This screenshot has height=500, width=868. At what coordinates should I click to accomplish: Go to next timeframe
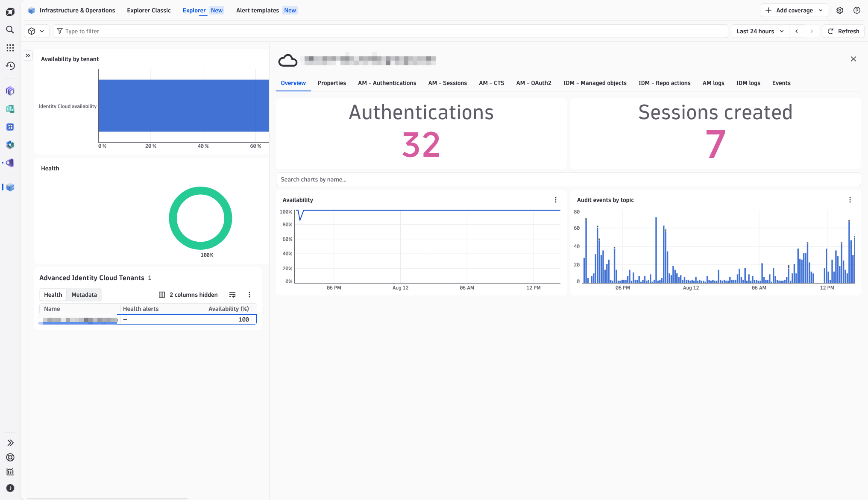[811, 31]
